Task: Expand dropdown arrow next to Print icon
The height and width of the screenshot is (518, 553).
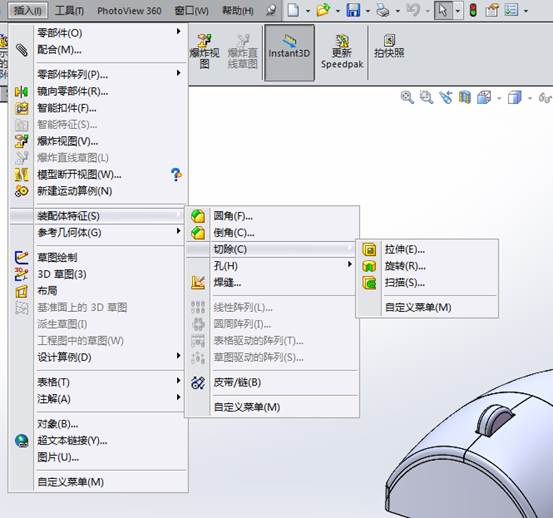Action: click(397, 11)
